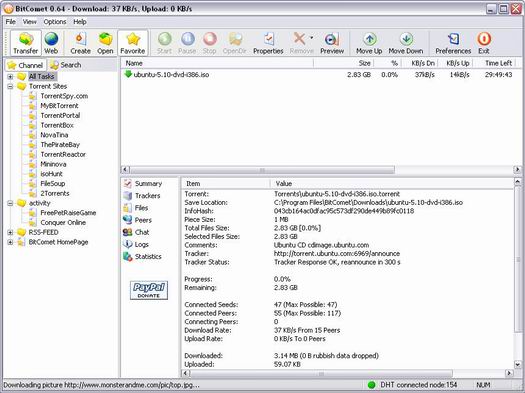The height and width of the screenshot is (393, 525).
Task: Open the Chat panel
Action: click(136, 232)
